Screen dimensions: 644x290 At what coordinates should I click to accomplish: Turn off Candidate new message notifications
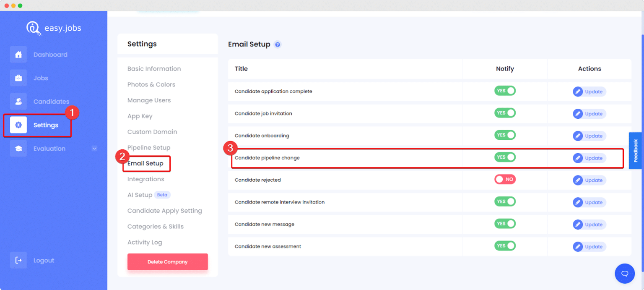[505, 223]
